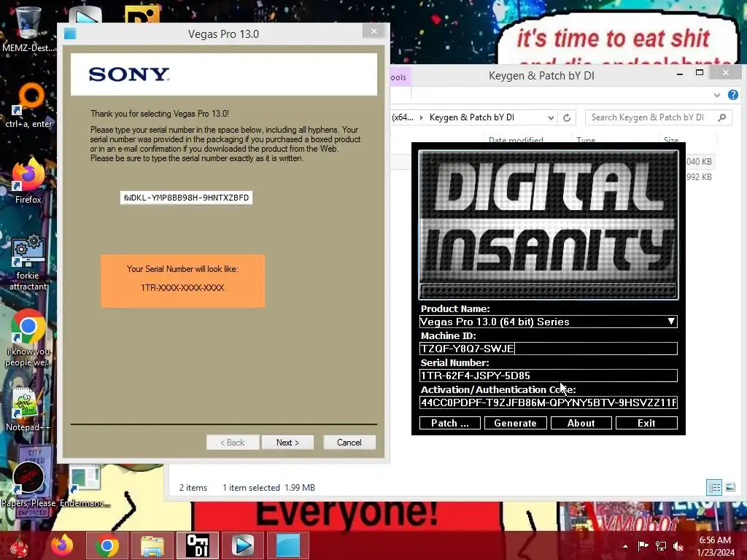Open the taskbar clock showing 6:56 AM

tap(716, 546)
